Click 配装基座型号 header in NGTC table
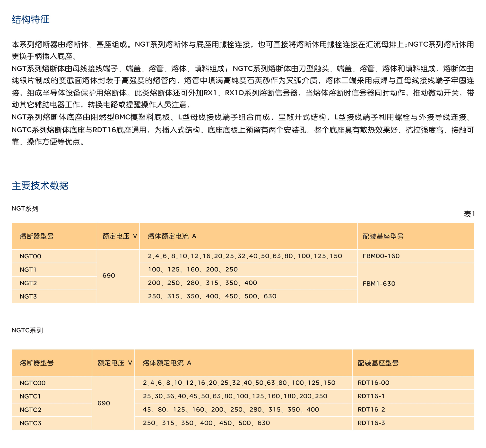486x448 pixels. click(378, 363)
